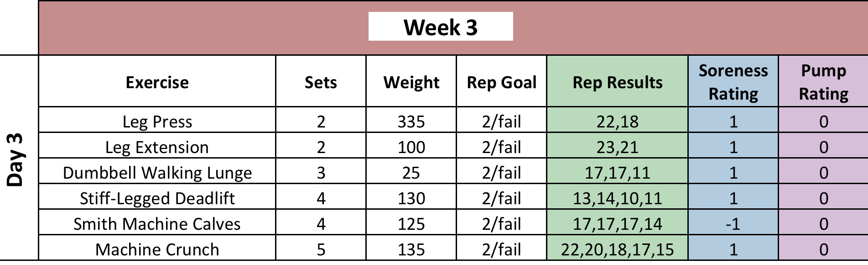This screenshot has width=868, height=265.
Task: Click the Leg Extension weight value 100
Action: click(411, 147)
